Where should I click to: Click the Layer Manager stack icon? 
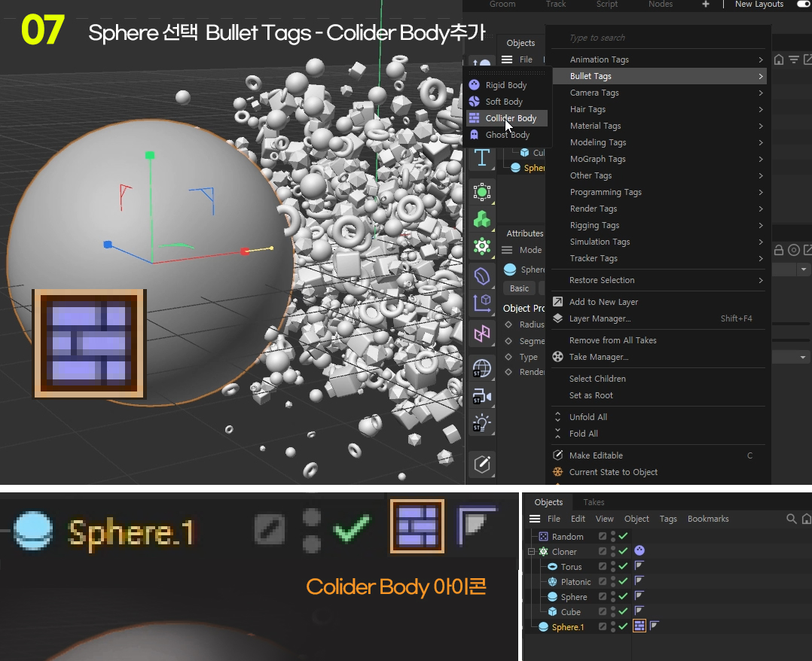coord(557,318)
